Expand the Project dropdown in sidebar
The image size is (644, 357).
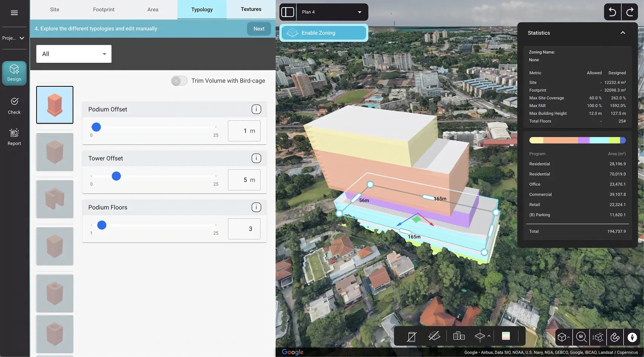(x=14, y=38)
